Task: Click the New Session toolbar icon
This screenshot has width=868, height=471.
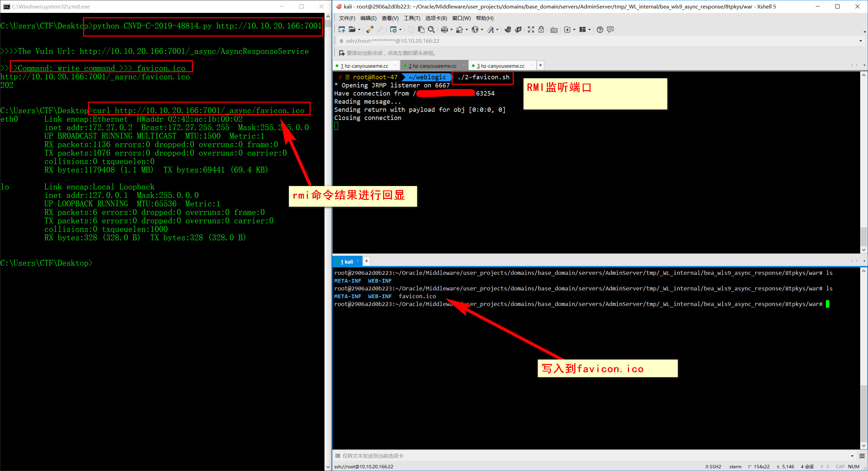Action: [341, 30]
